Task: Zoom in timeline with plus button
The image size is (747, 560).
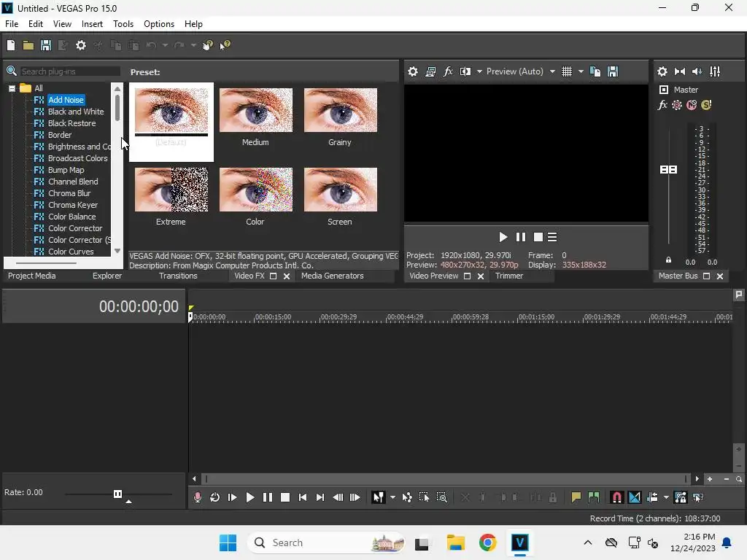Action: [709, 479]
